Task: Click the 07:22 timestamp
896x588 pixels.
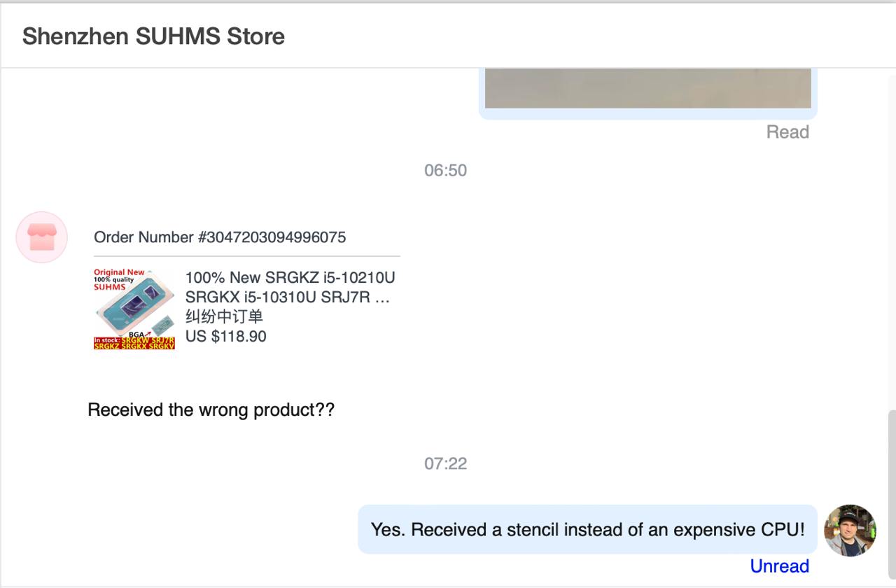Action: coord(445,464)
